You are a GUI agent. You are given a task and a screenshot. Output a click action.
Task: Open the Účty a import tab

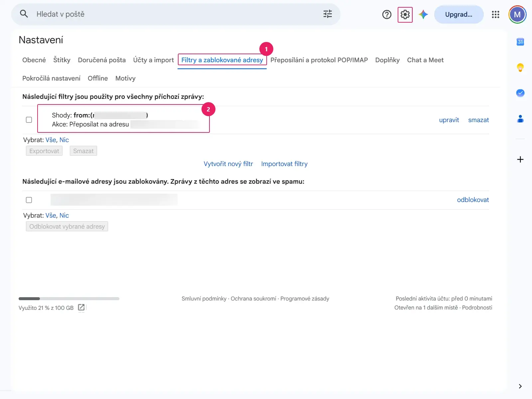[x=154, y=60]
